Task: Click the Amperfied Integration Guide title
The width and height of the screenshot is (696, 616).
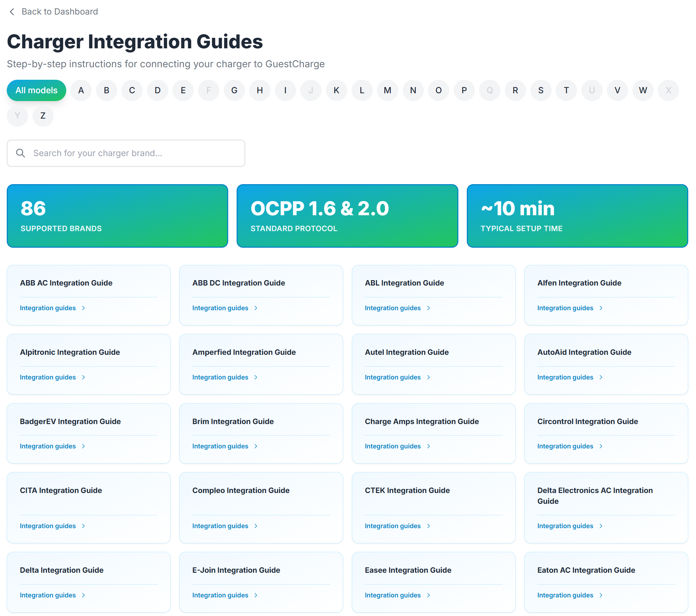Action: (x=244, y=352)
